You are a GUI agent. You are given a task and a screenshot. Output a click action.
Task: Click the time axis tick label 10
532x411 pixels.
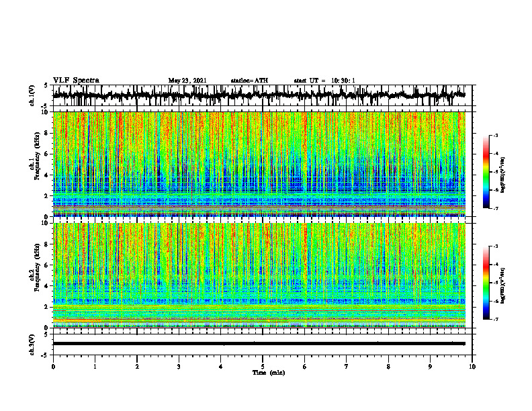pos(472,367)
